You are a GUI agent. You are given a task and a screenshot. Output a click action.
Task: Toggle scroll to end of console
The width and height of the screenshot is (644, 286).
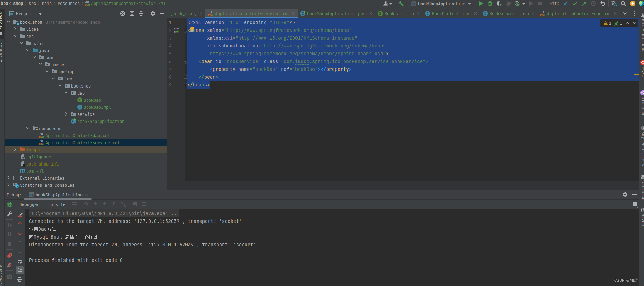(x=20, y=270)
